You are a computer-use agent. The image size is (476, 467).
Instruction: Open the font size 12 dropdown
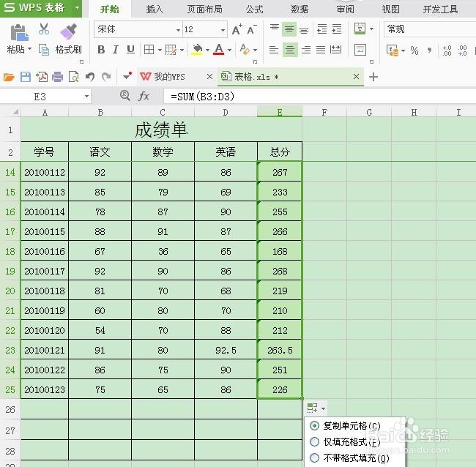pyautogui.click(x=223, y=30)
